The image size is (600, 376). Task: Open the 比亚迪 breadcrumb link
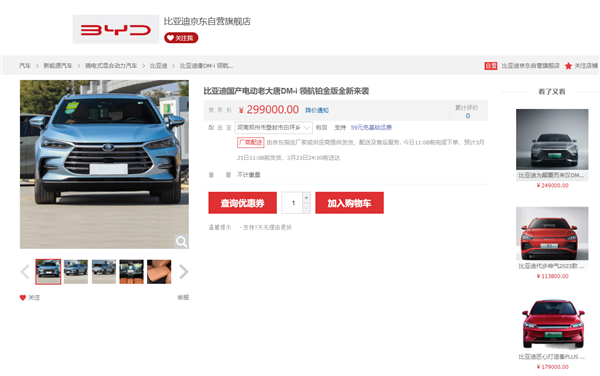tap(158, 66)
